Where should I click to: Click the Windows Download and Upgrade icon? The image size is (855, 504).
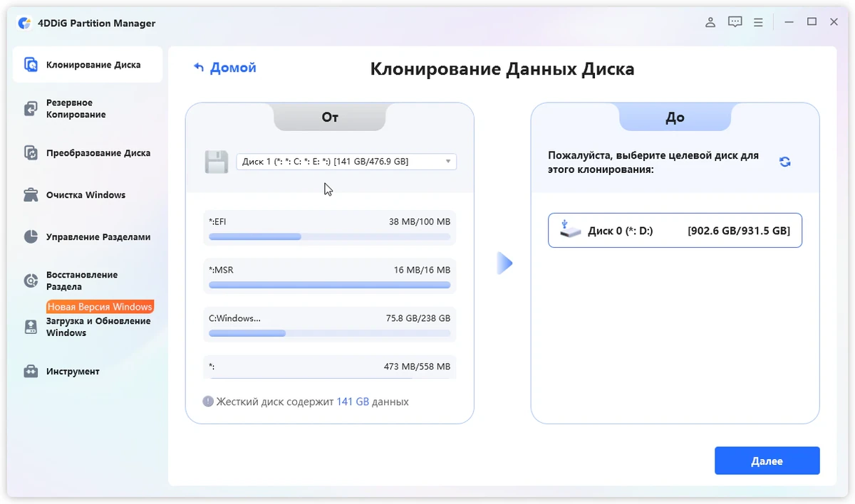(x=31, y=327)
